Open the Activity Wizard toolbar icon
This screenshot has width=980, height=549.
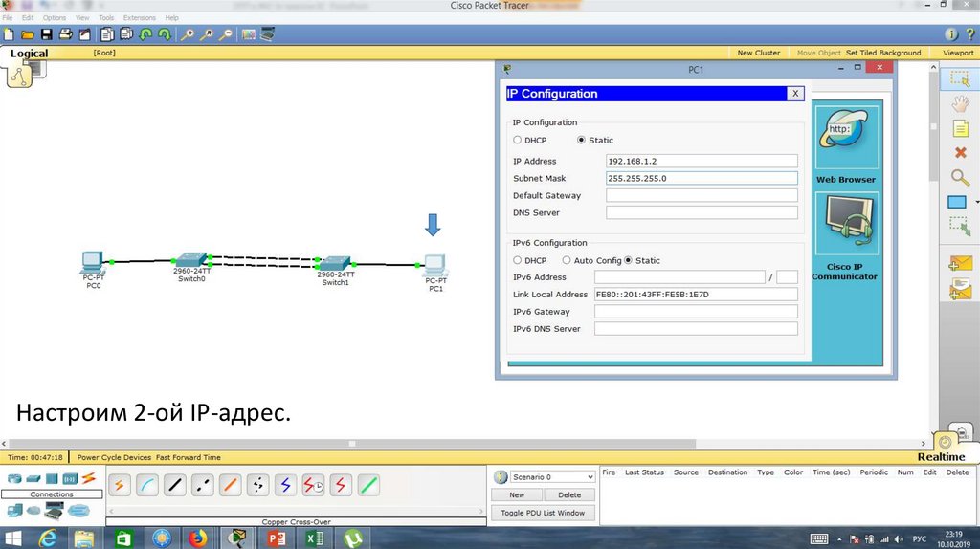(84, 35)
